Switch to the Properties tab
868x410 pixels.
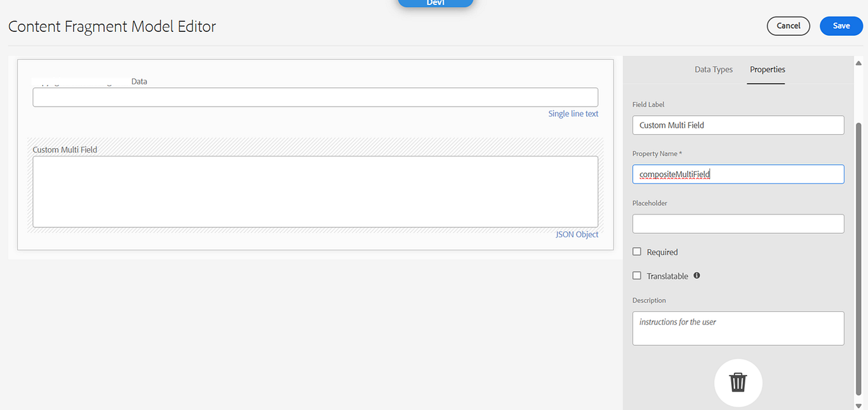coord(767,70)
